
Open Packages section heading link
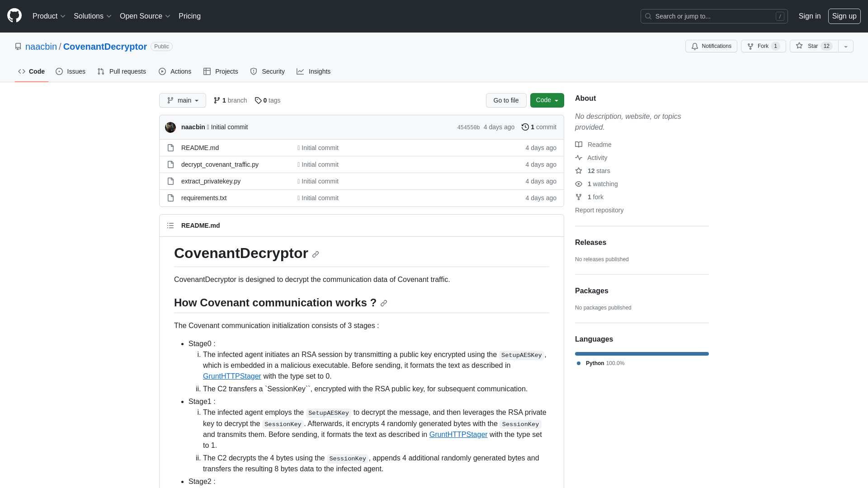point(591,291)
